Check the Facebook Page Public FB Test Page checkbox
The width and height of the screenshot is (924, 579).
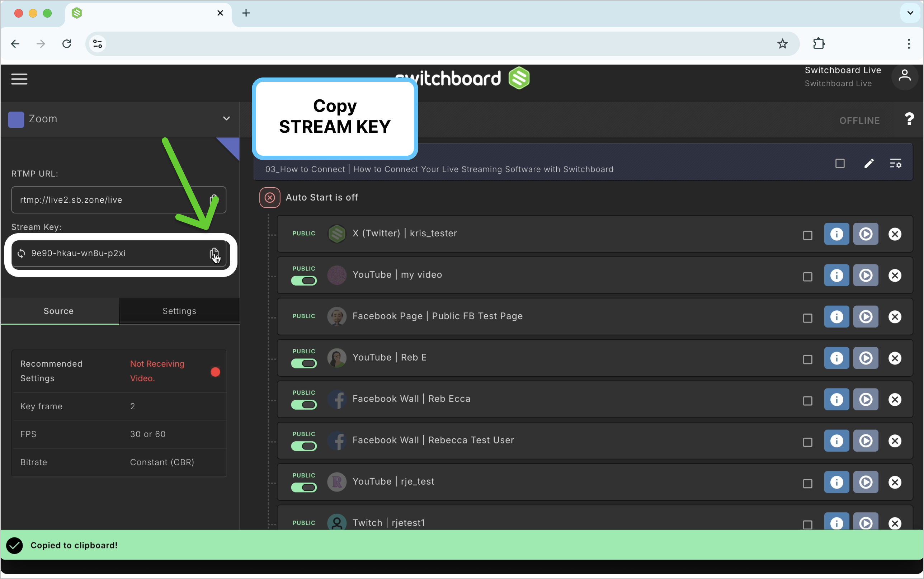[x=807, y=318]
